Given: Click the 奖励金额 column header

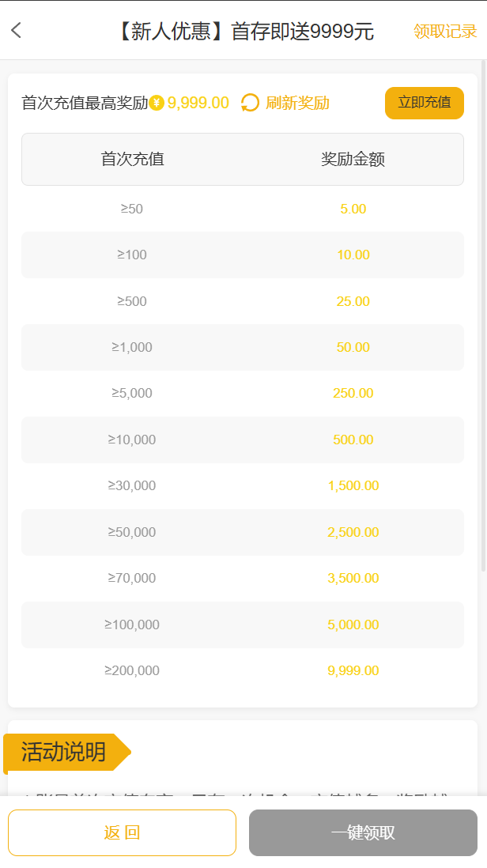Looking at the screenshot, I should click(353, 159).
